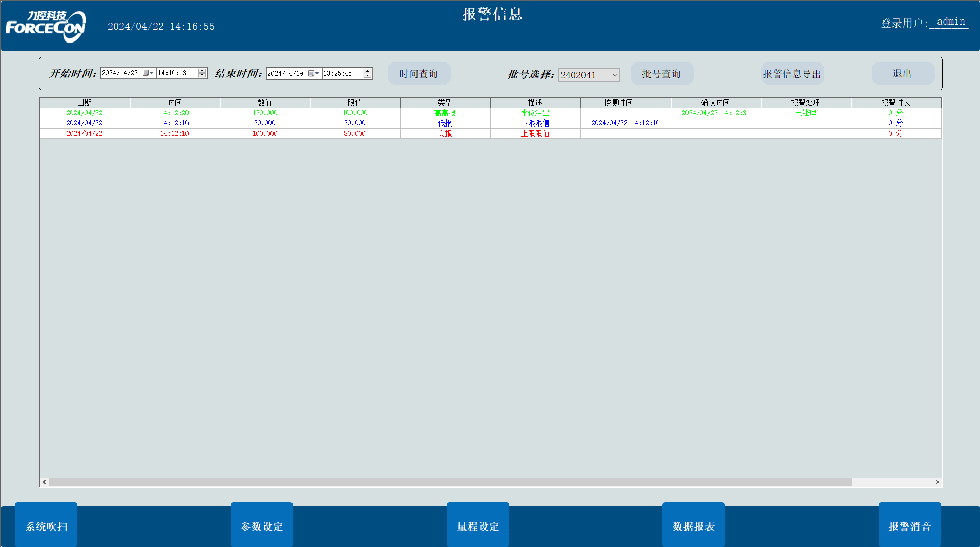Export alarms with 报警信息导出 button
Image resolution: width=980 pixels, height=547 pixels.
tap(791, 74)
